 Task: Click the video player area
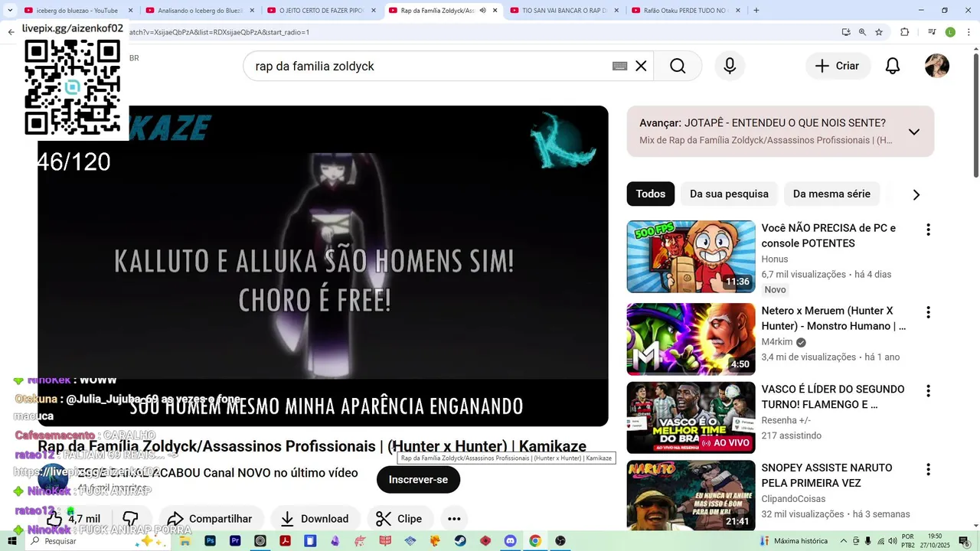pos(323,266)
